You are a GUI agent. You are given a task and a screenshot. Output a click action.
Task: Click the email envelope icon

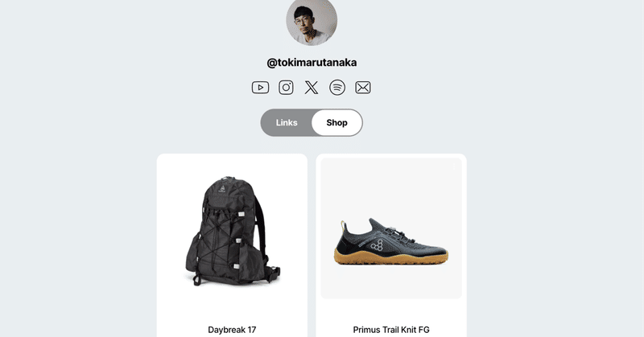(363, 88)
